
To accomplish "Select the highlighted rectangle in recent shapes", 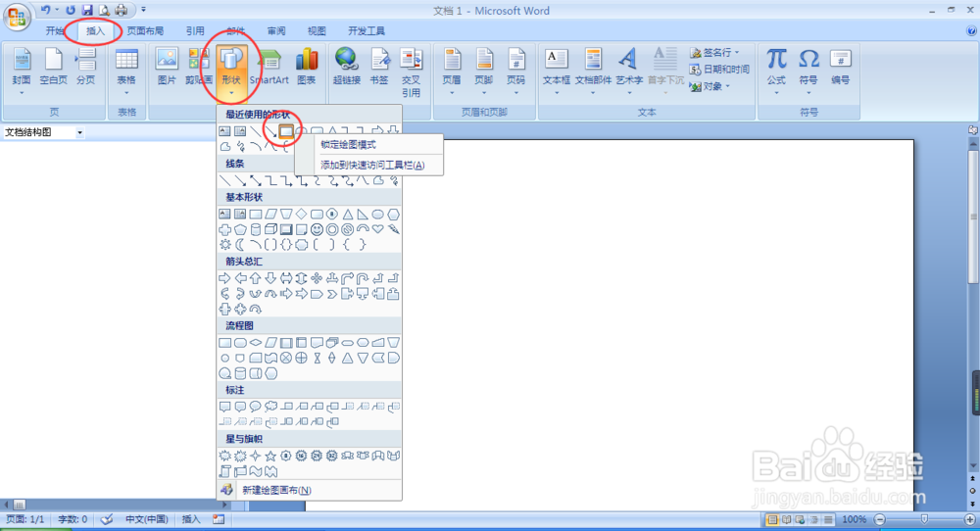I will point(285,132).
